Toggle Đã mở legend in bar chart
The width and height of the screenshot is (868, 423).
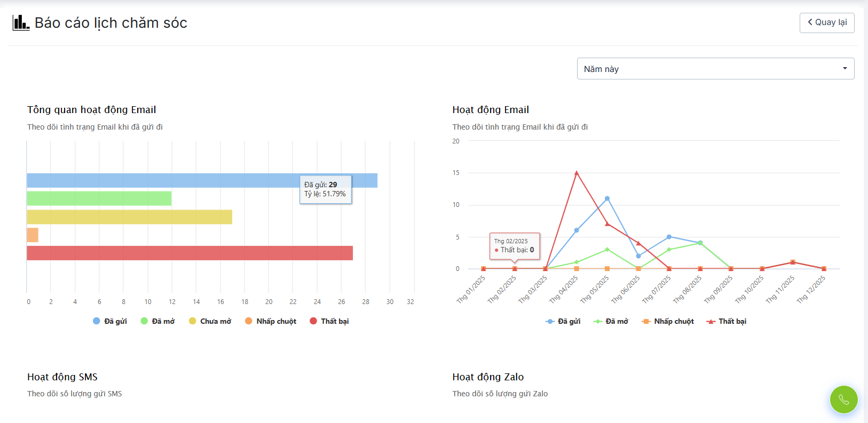tap(157, 321)
